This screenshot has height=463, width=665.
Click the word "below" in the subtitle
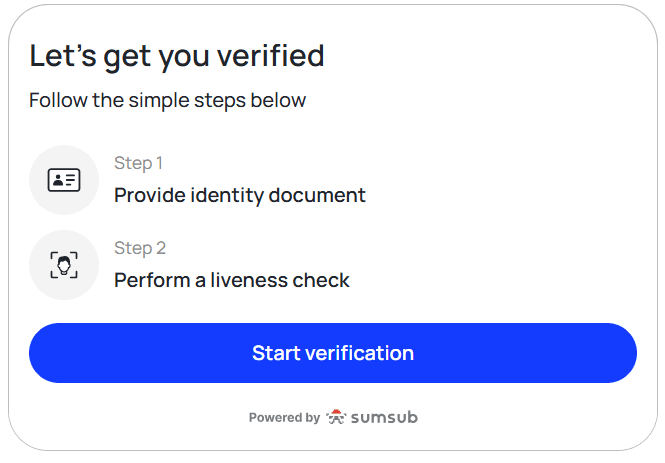[x=281, y=100]
